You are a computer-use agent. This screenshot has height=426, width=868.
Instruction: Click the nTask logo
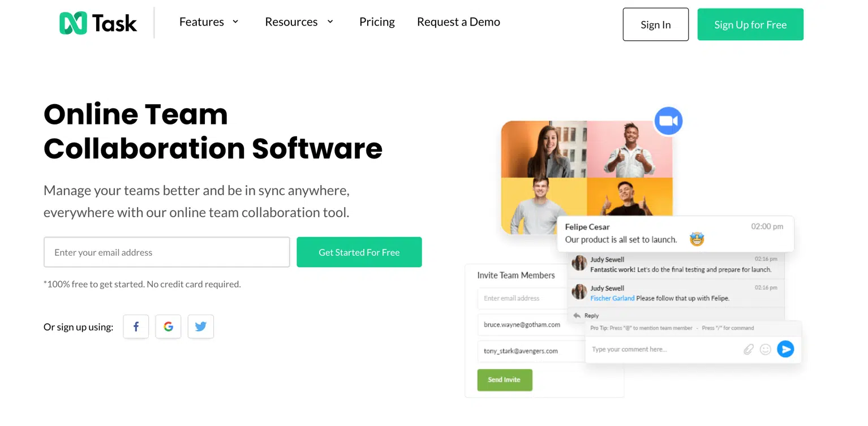coord(98,23)
